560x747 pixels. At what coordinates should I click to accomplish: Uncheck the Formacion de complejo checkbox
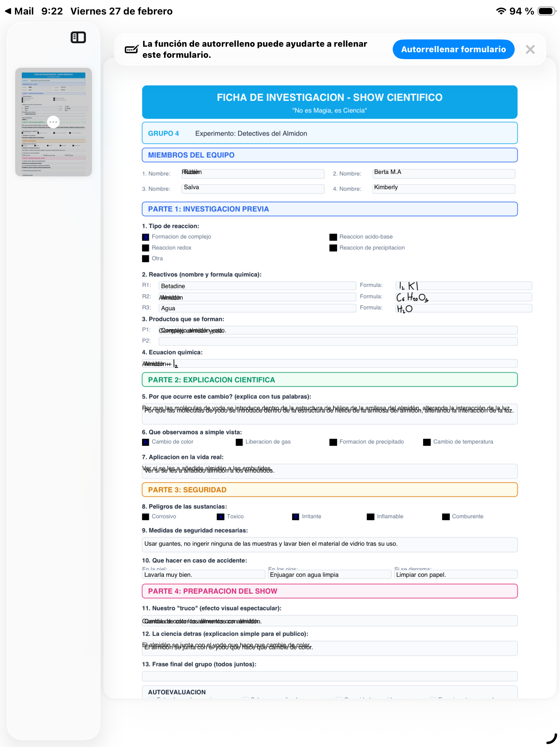146,237
